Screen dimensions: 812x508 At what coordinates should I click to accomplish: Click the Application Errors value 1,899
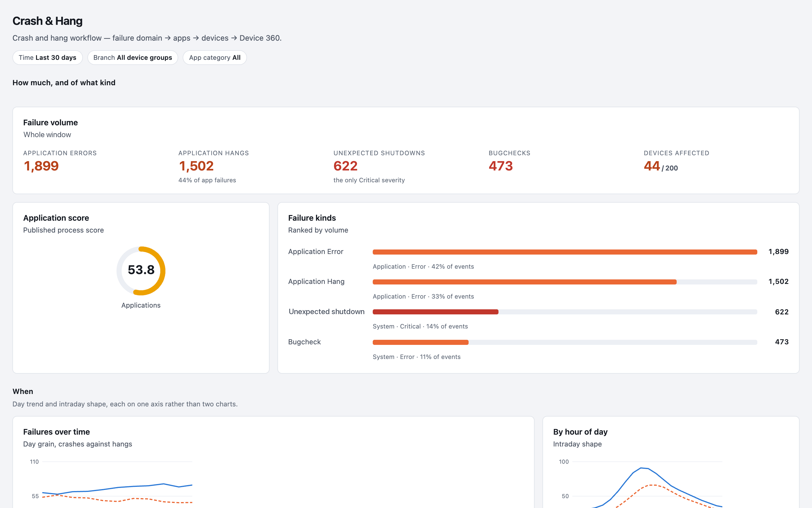pos(41,166)
